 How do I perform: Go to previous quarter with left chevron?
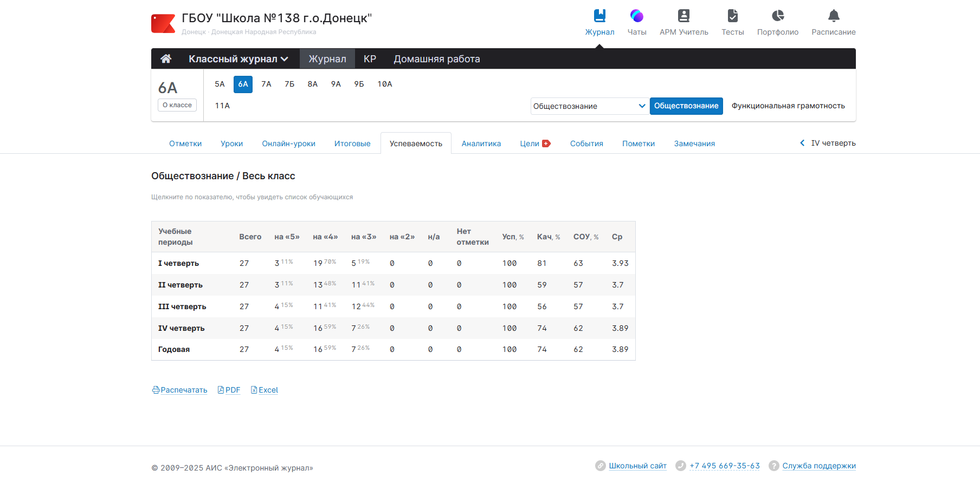click(802, 143)
